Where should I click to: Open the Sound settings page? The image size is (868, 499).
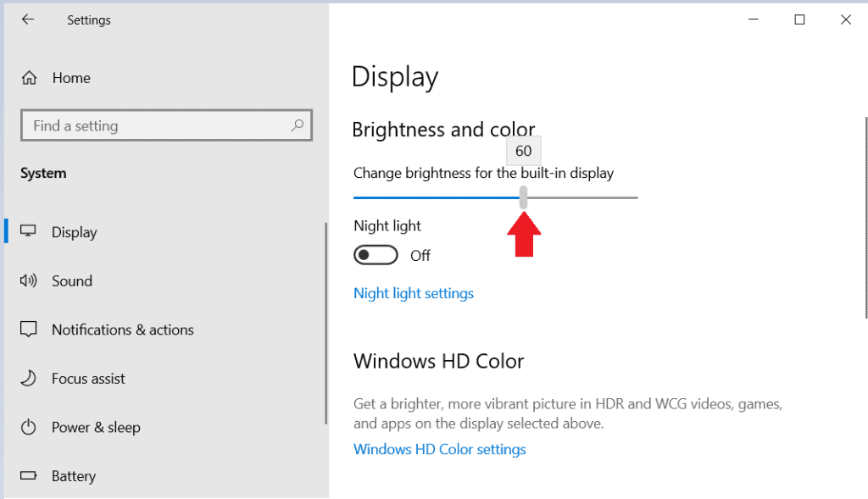[72, 281]
